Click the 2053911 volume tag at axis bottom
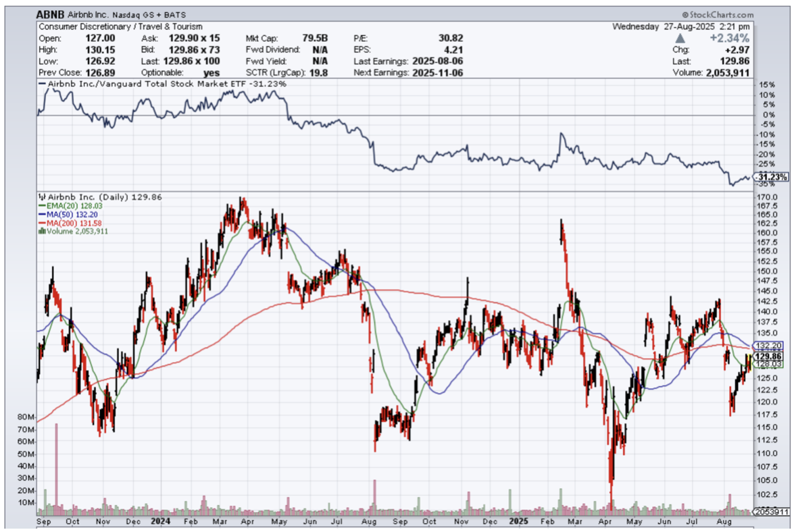 point(770,512)
